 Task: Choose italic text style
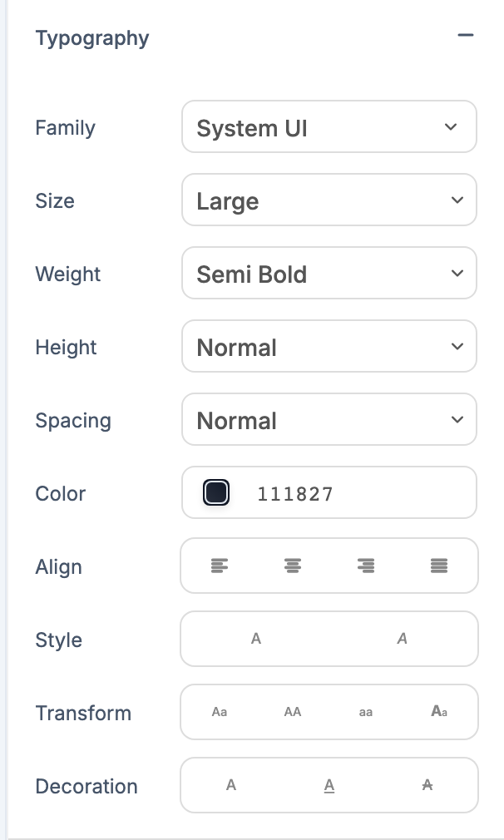coord(403,639)
